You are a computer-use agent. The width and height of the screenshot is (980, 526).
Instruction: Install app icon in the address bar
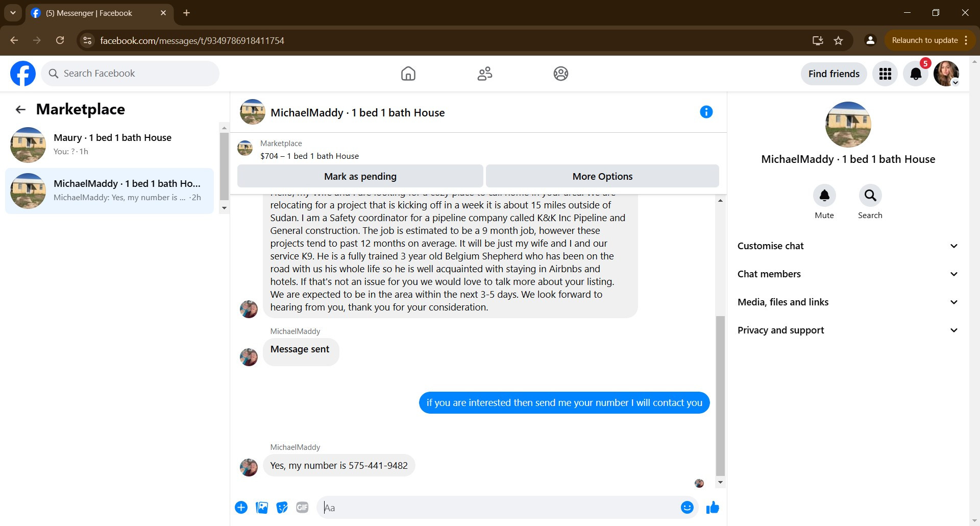pos(818,40)
